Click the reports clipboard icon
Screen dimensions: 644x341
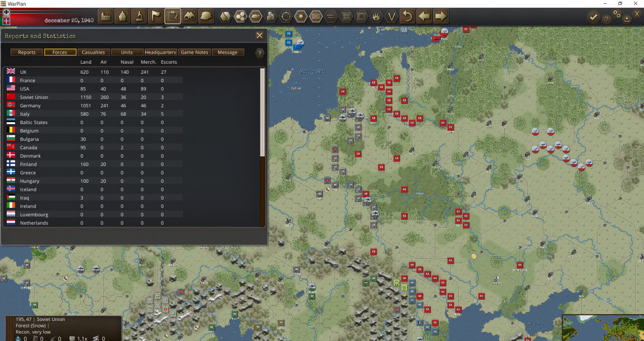point(173,17)
